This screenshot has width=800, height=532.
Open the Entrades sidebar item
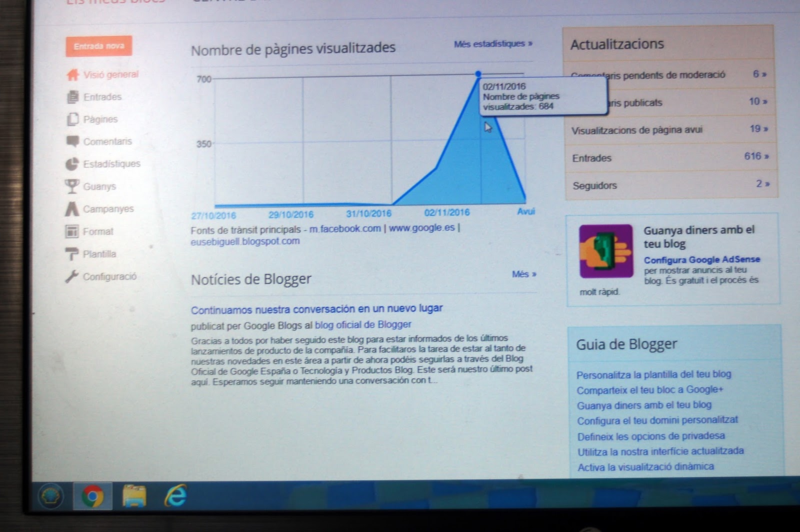[102, 97]
